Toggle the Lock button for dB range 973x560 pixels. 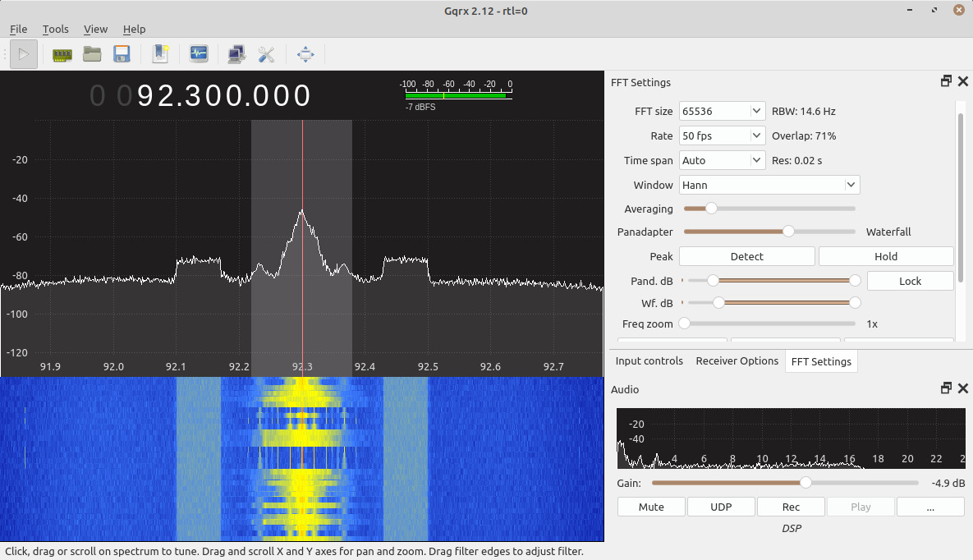[x=911, y=280]
